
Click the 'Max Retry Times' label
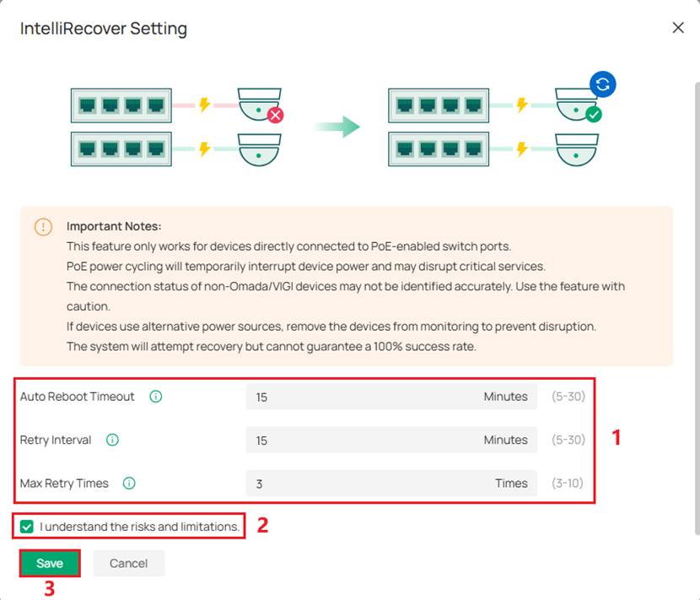(64, 483)
